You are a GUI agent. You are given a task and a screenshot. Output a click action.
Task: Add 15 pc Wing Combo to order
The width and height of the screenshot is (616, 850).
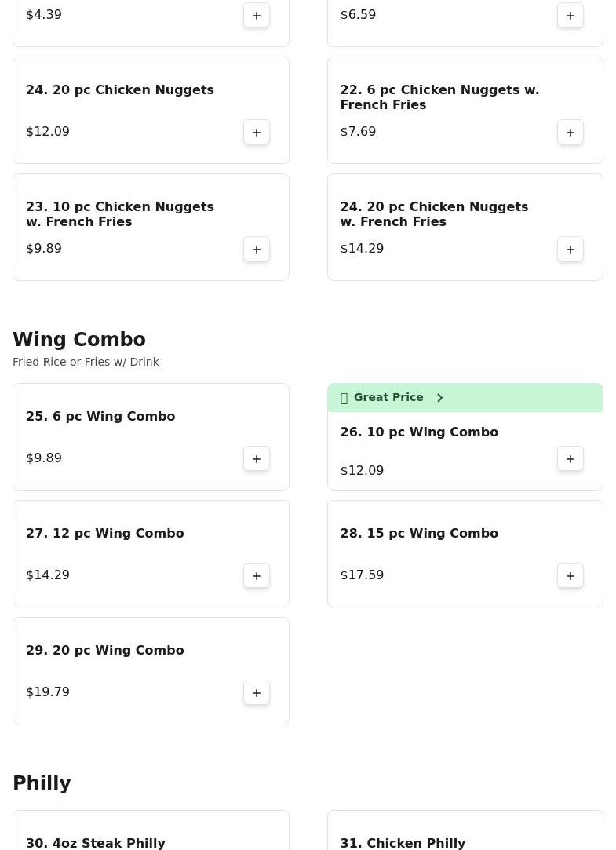pyautogui.click(x=570, y=575)
